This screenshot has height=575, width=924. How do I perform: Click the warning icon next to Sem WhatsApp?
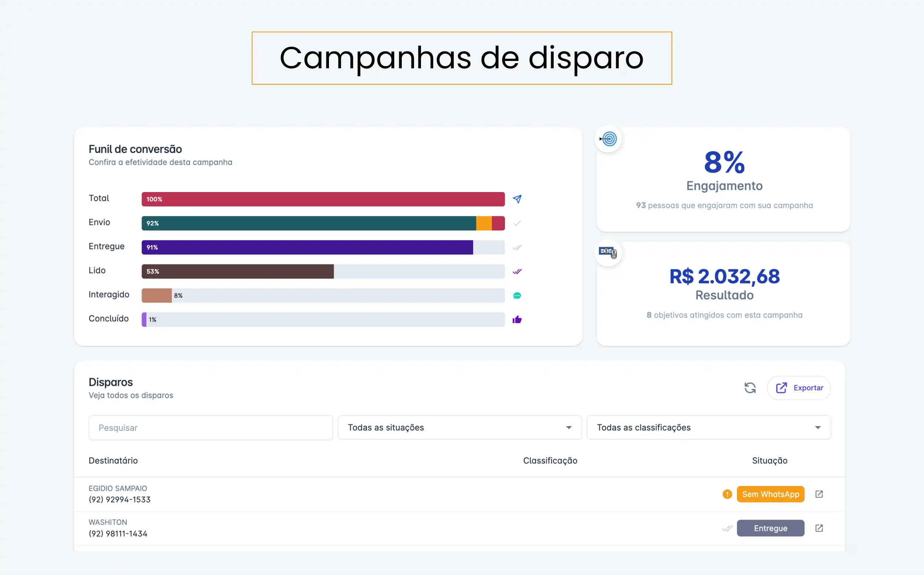727,494
